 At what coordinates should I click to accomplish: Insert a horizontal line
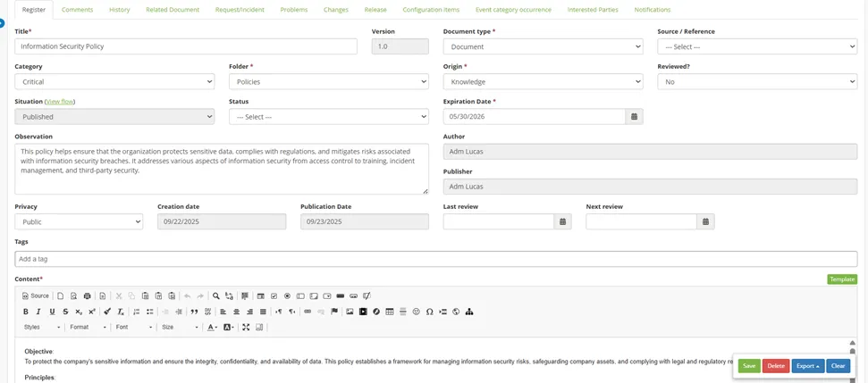coord(403,312)
